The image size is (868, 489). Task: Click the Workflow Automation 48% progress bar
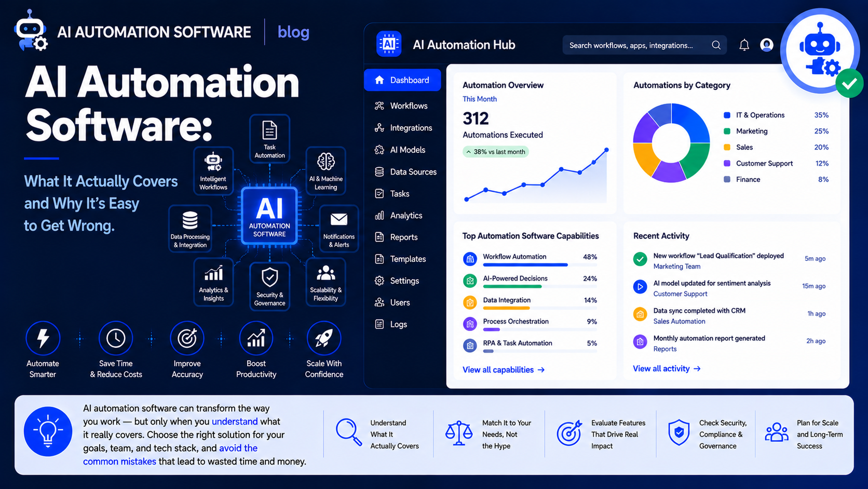[540, 265]
